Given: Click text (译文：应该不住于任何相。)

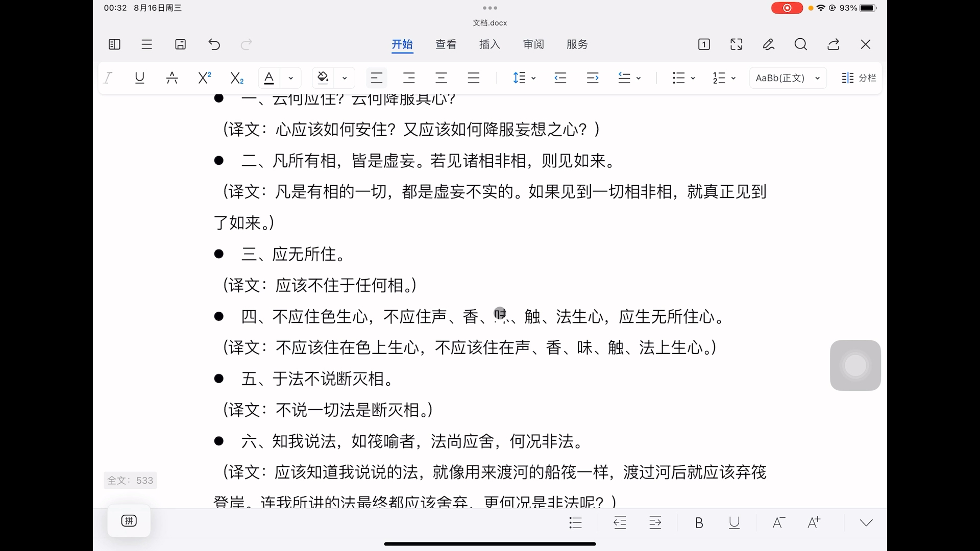Looking at the screenshot, I should [320, 285].
